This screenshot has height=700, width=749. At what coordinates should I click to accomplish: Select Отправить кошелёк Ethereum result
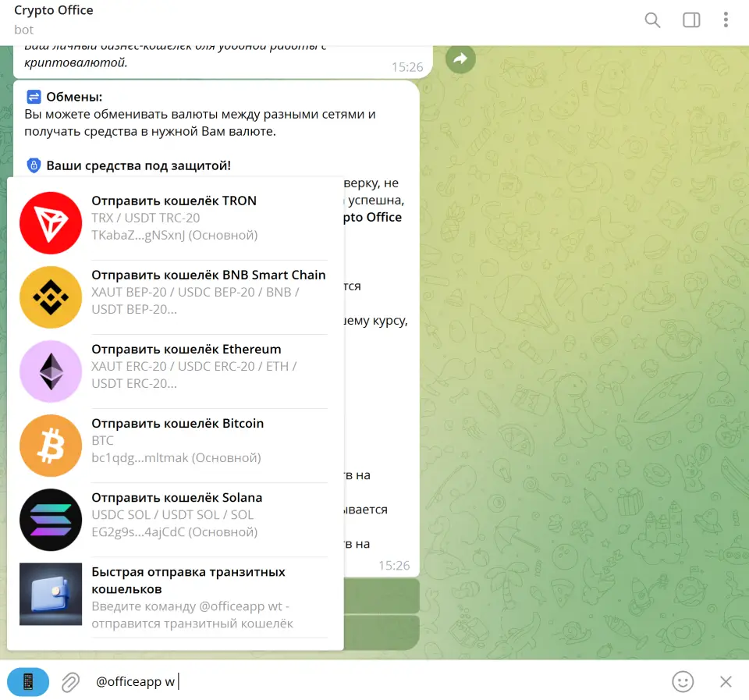[176, 371]
